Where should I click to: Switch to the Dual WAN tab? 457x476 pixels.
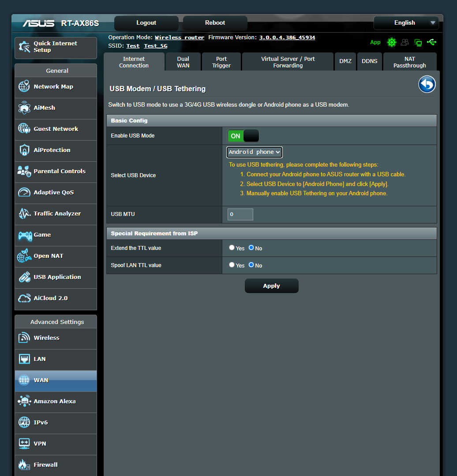[x=183, y=61]
